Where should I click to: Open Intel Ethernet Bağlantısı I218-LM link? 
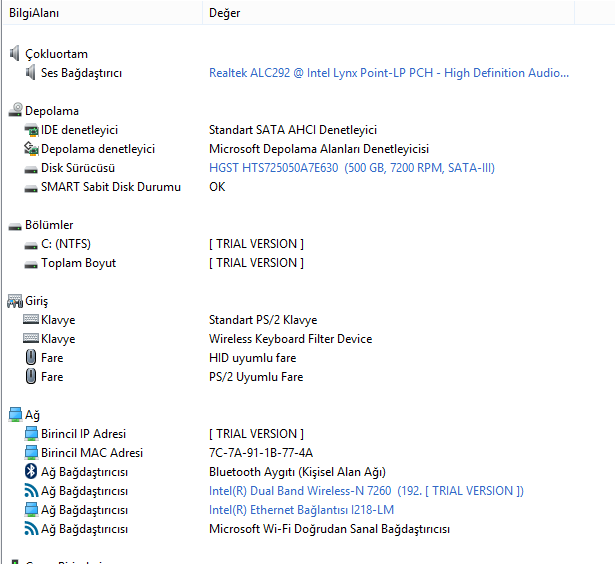pyautogui.click(x=301, y=510)
